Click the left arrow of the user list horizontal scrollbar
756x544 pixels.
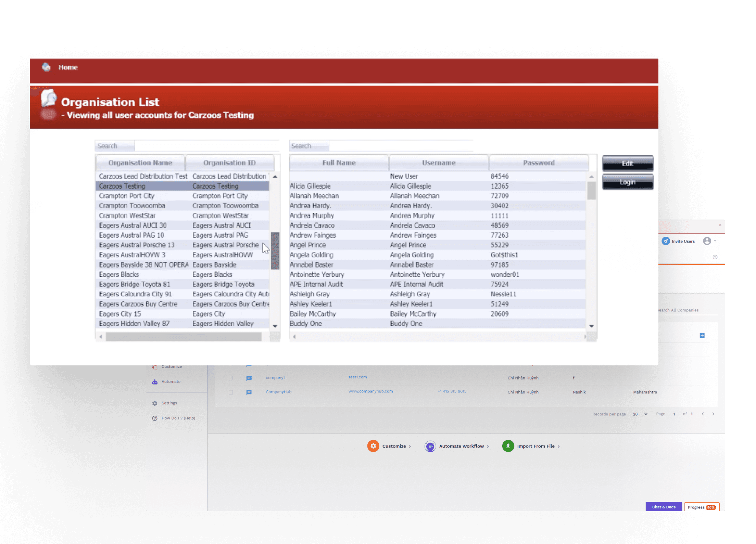click(294, 337)
